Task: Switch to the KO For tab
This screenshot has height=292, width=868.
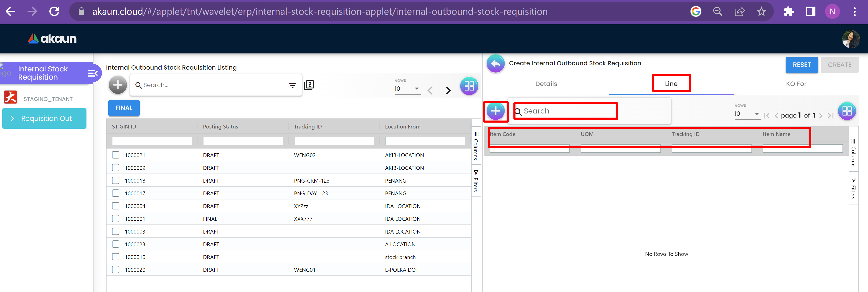Action: [796, 84]
